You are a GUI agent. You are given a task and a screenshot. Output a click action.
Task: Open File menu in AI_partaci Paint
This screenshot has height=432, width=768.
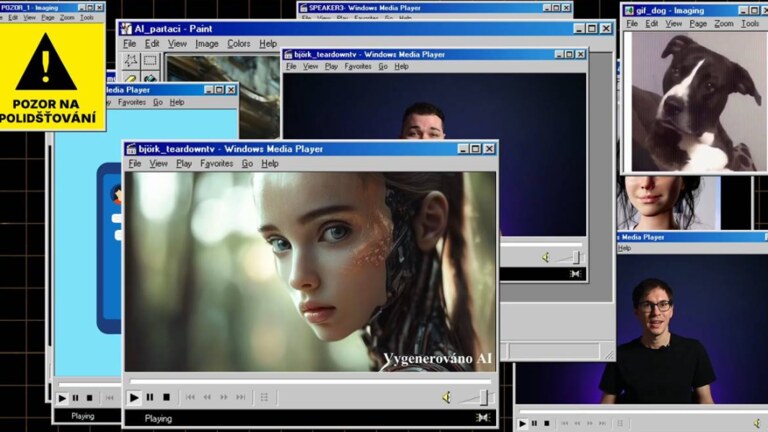pos(129,44)
